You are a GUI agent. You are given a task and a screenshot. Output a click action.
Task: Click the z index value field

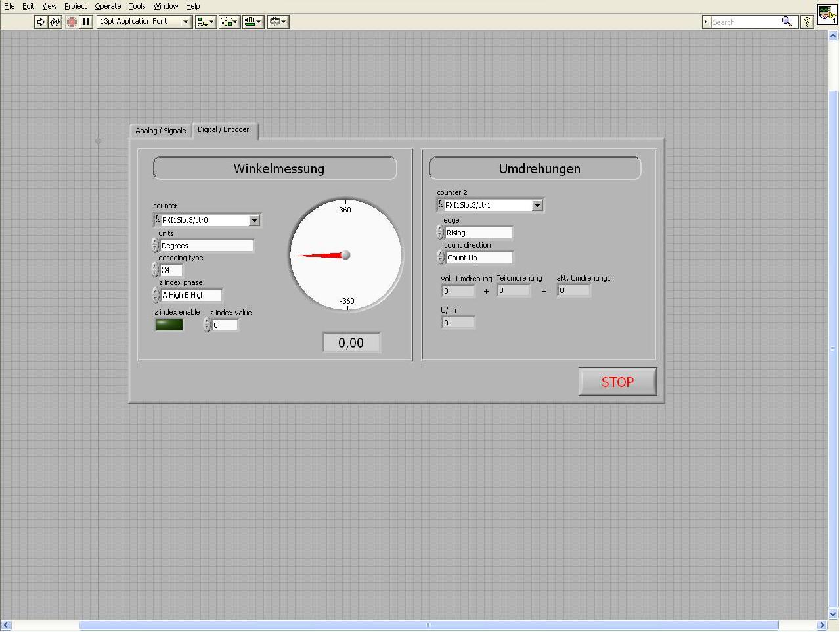225,325
